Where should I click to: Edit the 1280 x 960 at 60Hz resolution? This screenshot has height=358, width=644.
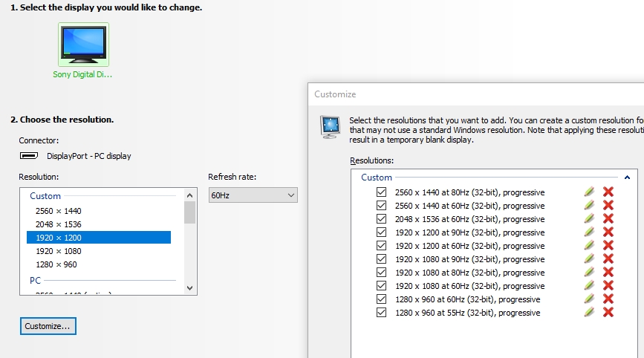589,299
